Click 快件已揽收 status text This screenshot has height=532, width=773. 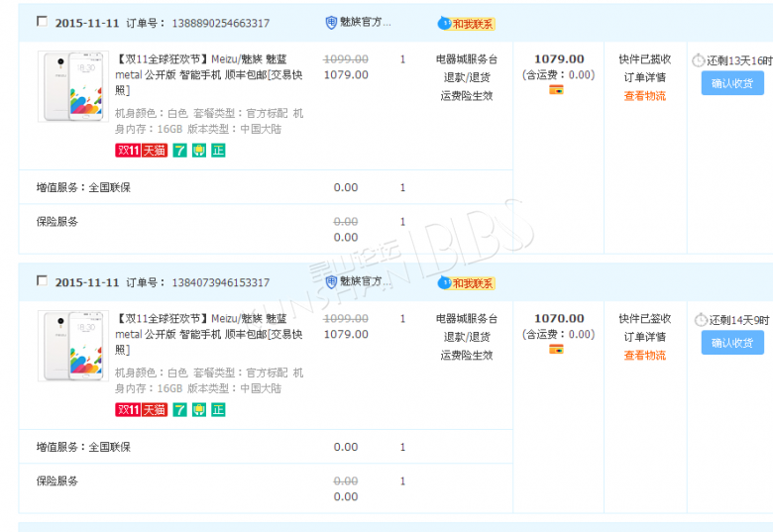click(x=645, y=59)
